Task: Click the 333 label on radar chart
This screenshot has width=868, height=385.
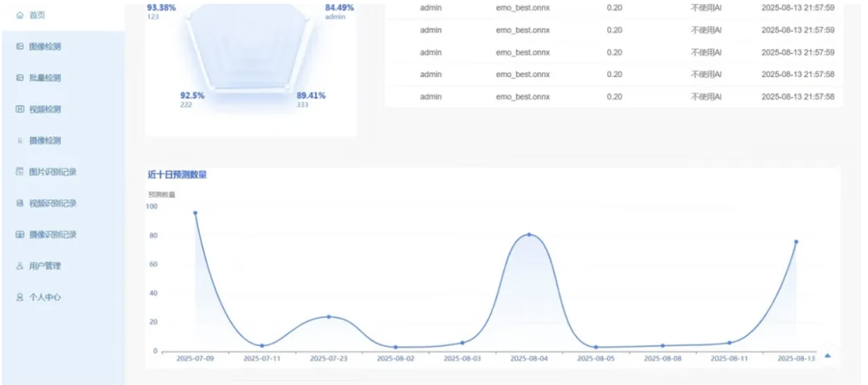Action: (x=302, y=104)
